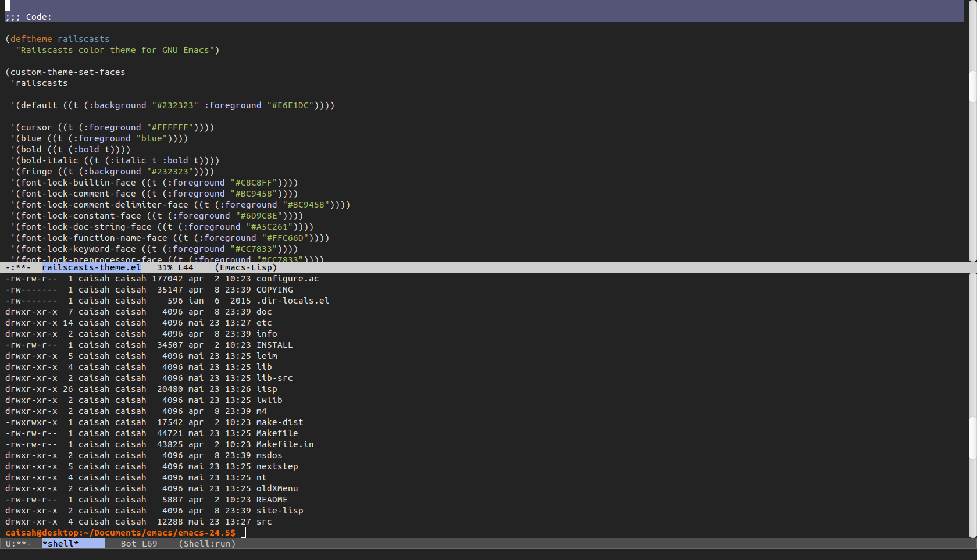Click the 12288 size of src directory
This screenshot has width=977, height=560.
coord(170,522)
